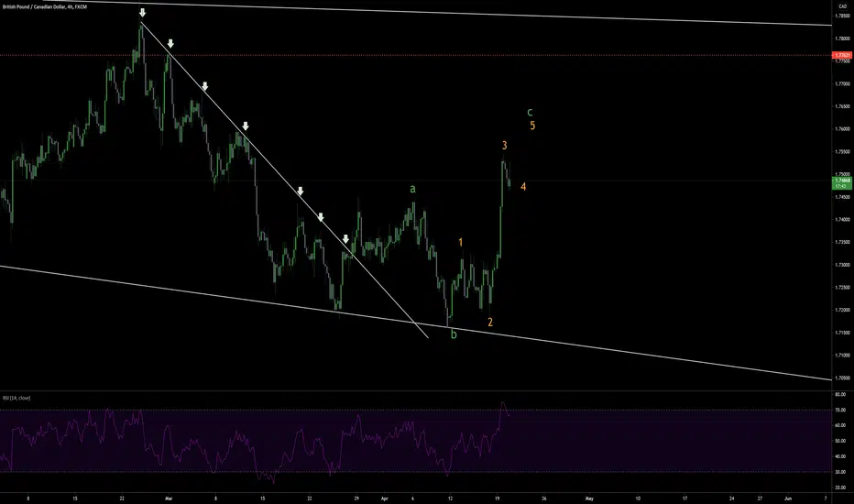This screenshot has width=854, height=504.
Task: Click the 1.72000 price axis label
Action: (x=842, y=310)
